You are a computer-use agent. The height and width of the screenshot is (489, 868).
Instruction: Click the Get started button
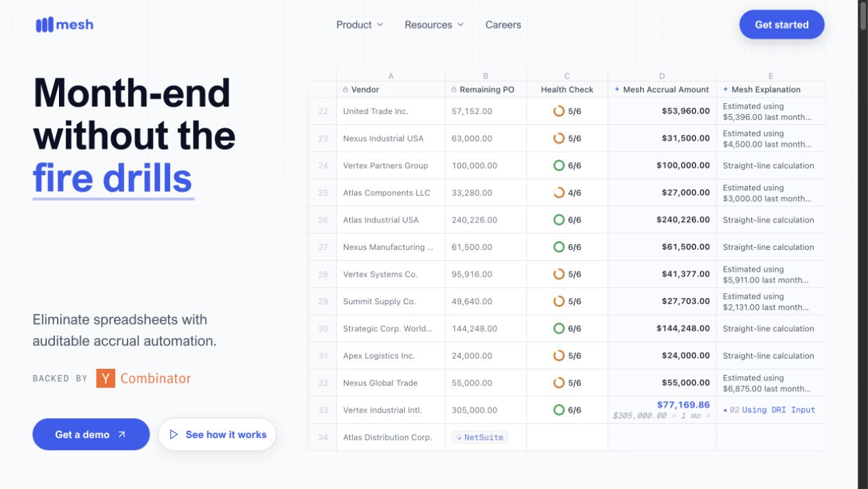coord(782,25)
